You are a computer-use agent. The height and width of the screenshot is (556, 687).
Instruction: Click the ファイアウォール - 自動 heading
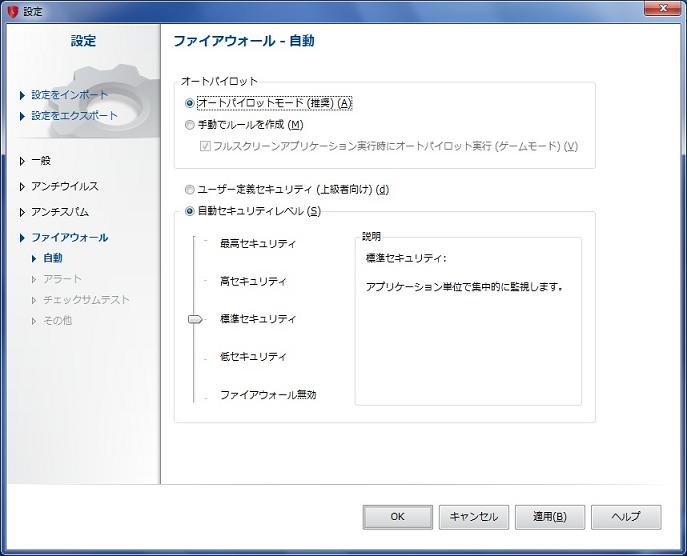[244, 41]
